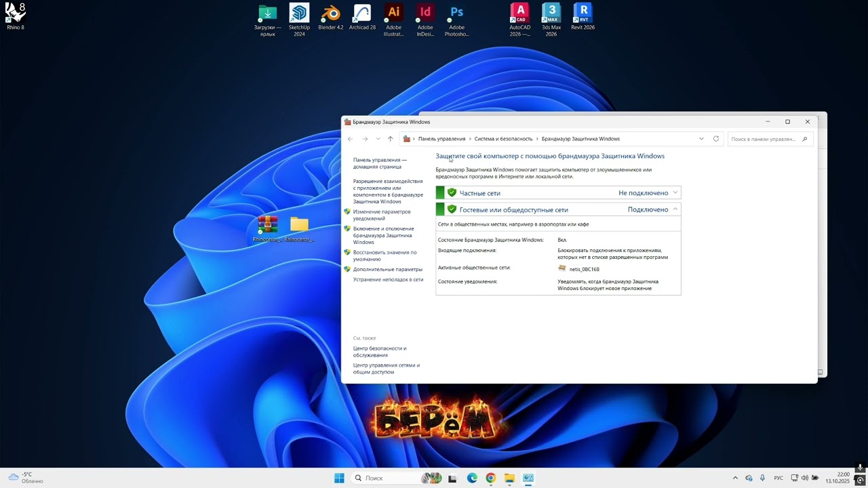Collapse the Гостевые или общедоступные сети chevron

(675, 209)
